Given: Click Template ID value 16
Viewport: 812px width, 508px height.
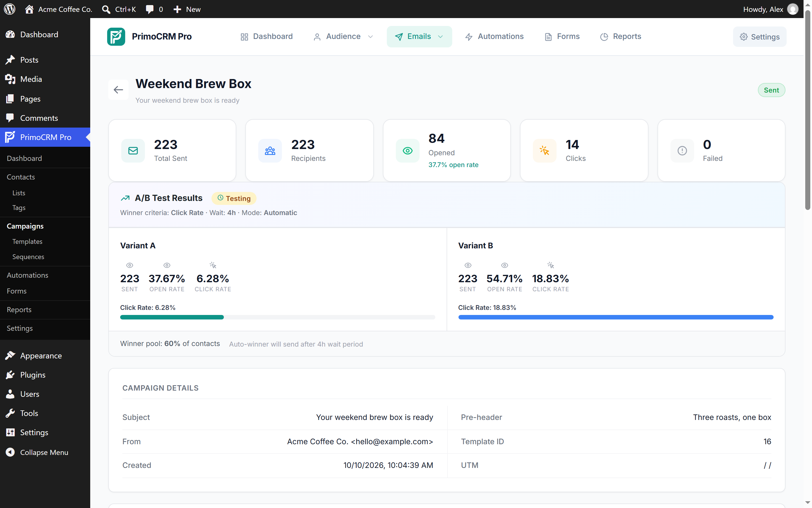Looking at the screenshot, I should click(x=767, y=441).
